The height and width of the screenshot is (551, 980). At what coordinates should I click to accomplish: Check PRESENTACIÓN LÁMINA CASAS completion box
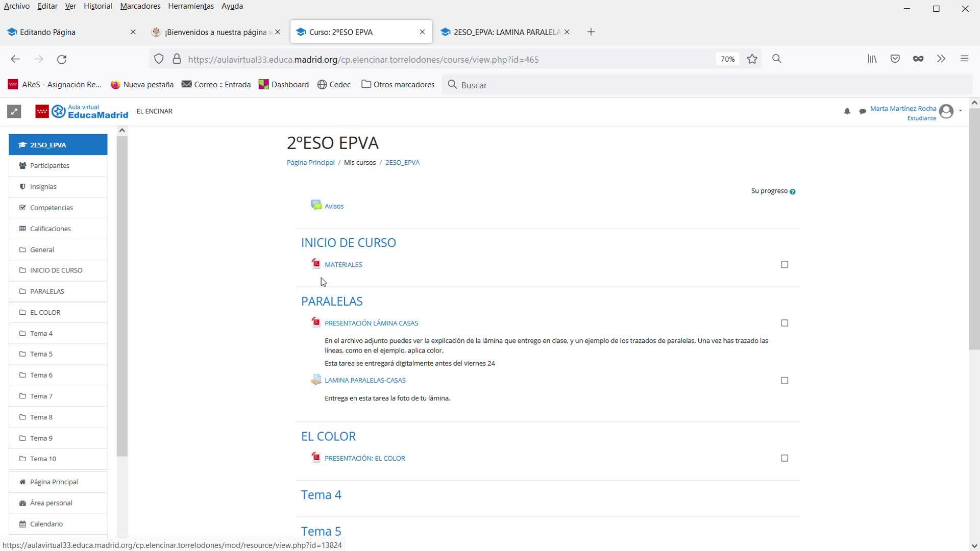pos(785,323)
